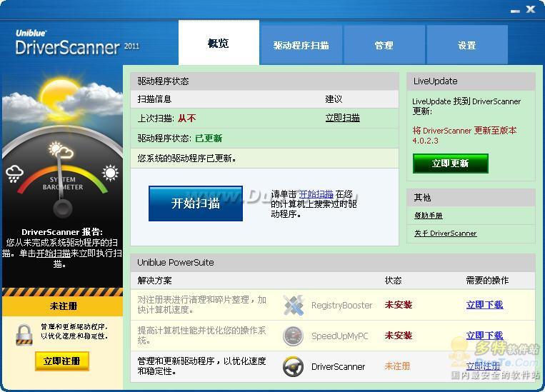The image size is (545, 392).
Task: Click the 状态 column header
Action: (393, 281)
